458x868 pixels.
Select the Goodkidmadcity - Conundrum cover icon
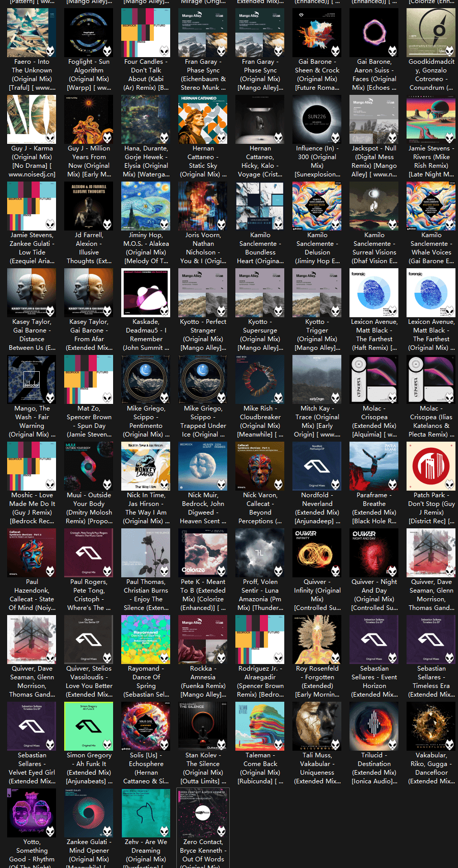[431, 33]
